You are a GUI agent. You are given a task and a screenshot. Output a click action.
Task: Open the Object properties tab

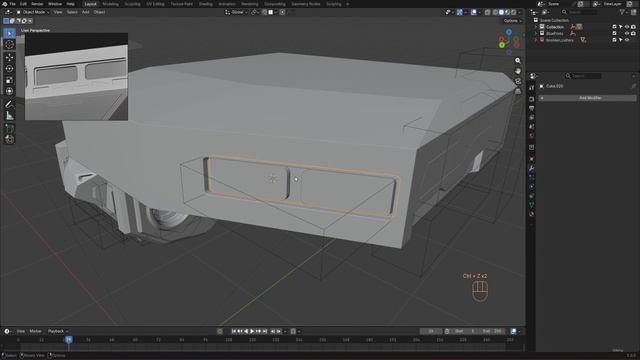[531, 159]
